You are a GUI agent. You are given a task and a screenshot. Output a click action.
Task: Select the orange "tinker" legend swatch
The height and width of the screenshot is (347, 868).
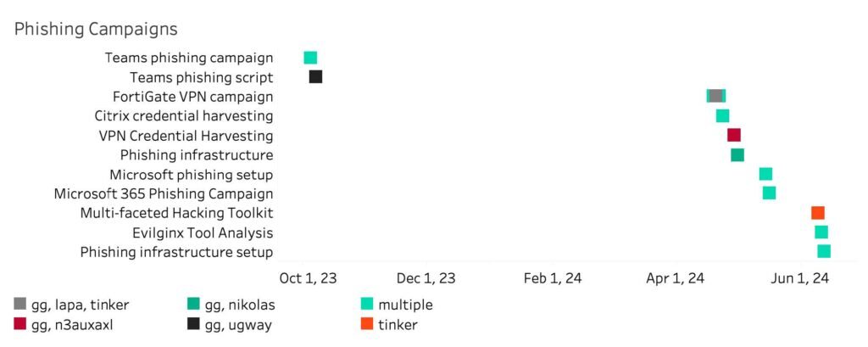[367, 324]
